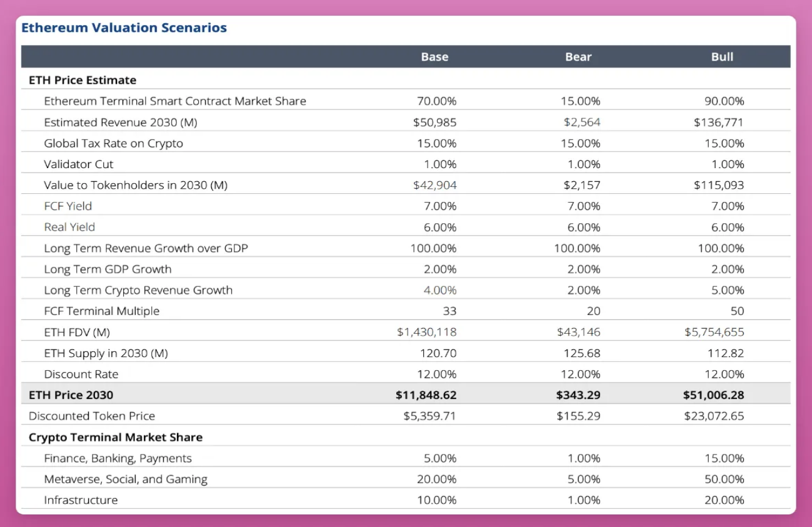Image resolution: width=812 pixels, height=527 pixels.
Task: Select 'Finance, Banking, Payments' row label
Action: coord(118,458)
